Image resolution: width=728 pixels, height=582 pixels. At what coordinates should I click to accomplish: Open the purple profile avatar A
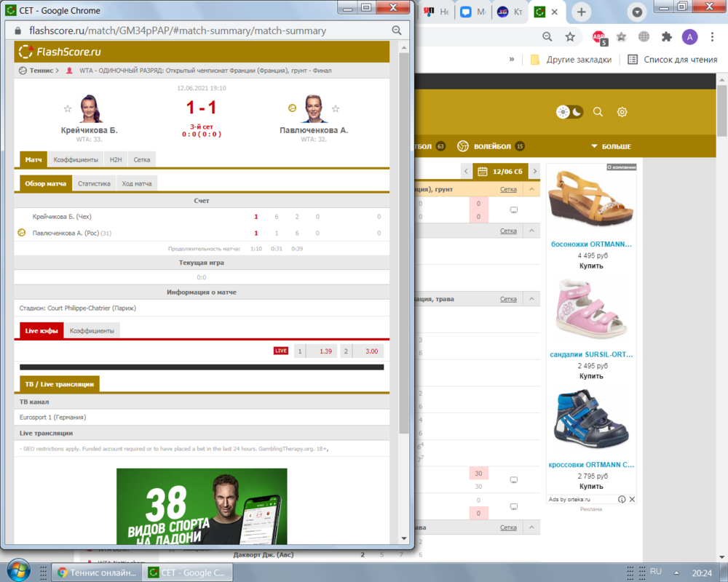point(689,36)
